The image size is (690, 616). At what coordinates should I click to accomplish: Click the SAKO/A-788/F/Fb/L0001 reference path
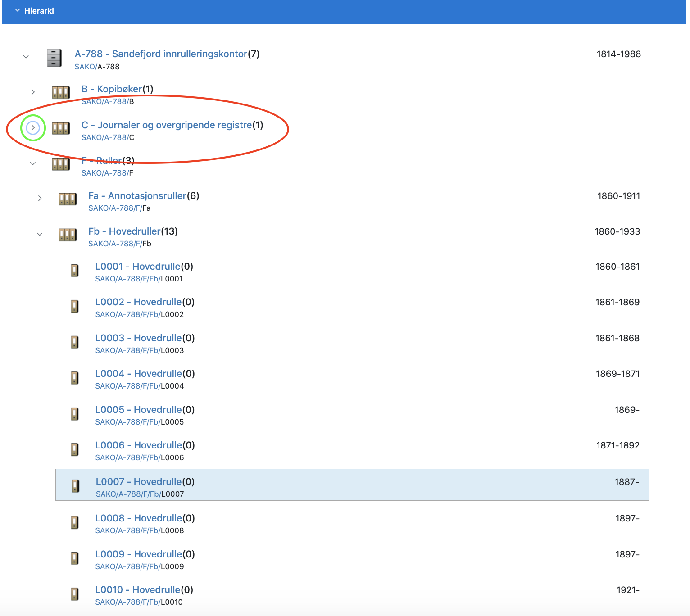coord(139,279)
